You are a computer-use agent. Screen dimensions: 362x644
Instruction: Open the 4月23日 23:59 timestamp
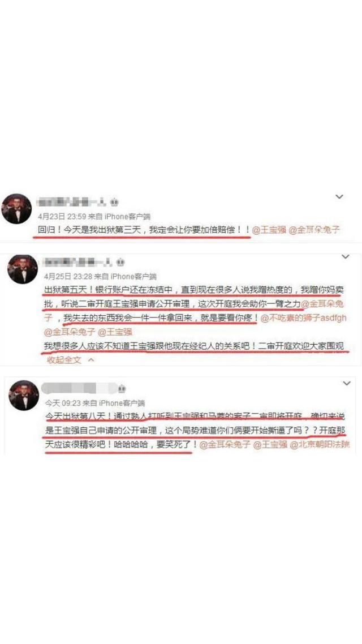tap(58, 216)
